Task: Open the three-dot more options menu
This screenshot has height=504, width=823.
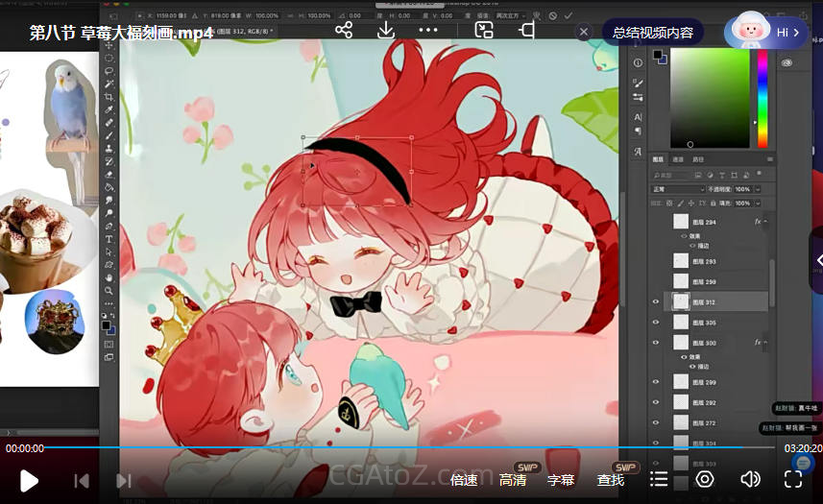Action: point(428,31)
